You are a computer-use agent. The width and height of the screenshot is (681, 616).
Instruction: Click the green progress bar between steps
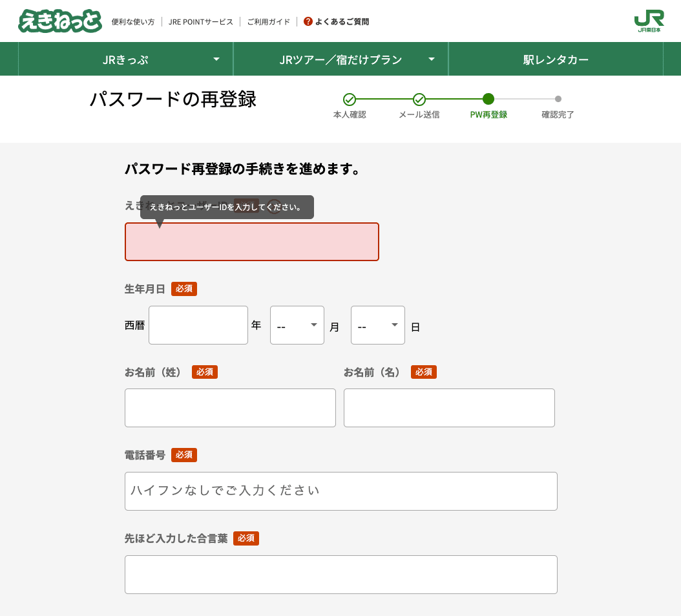[384, 101]
